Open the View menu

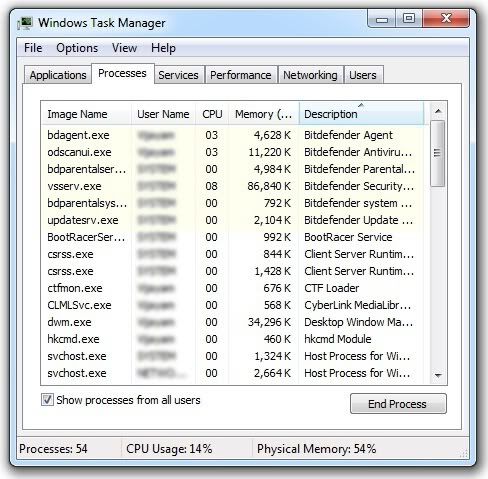[124, 48]
